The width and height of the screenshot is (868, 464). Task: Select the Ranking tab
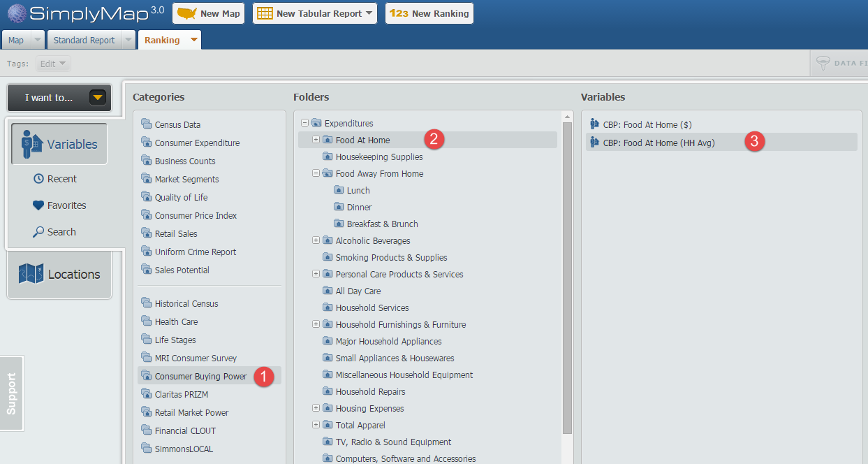click(162, 40)
